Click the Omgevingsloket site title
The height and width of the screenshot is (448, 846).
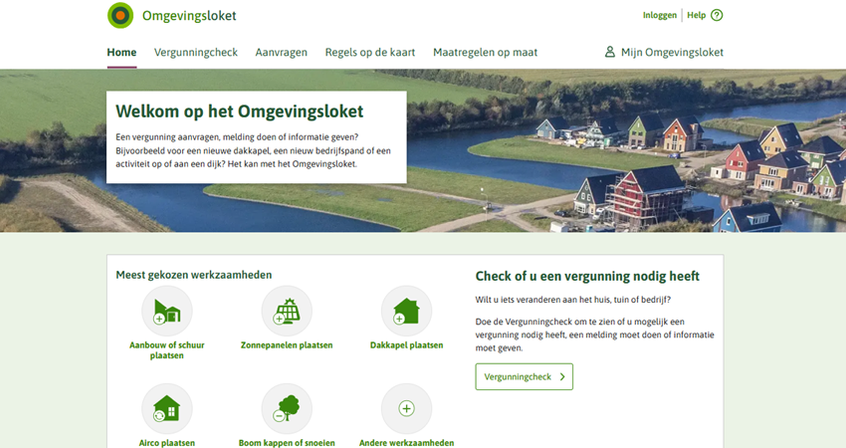pos(190,16)
